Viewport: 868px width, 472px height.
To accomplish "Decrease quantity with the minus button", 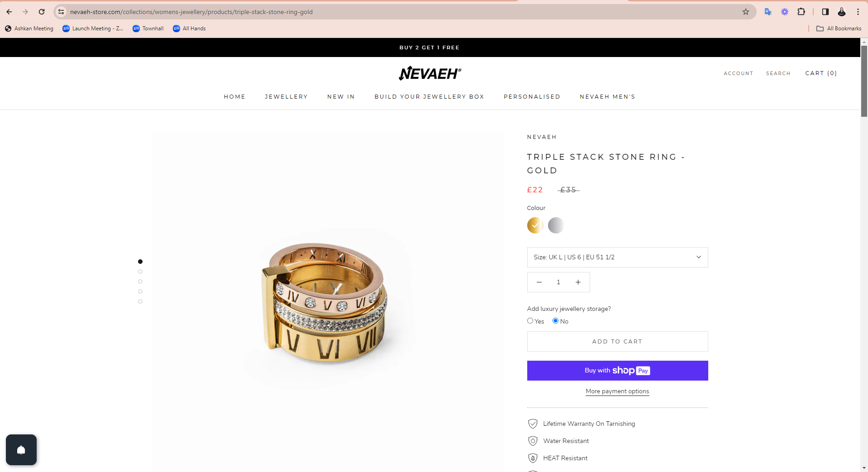I will coord(539,282).
